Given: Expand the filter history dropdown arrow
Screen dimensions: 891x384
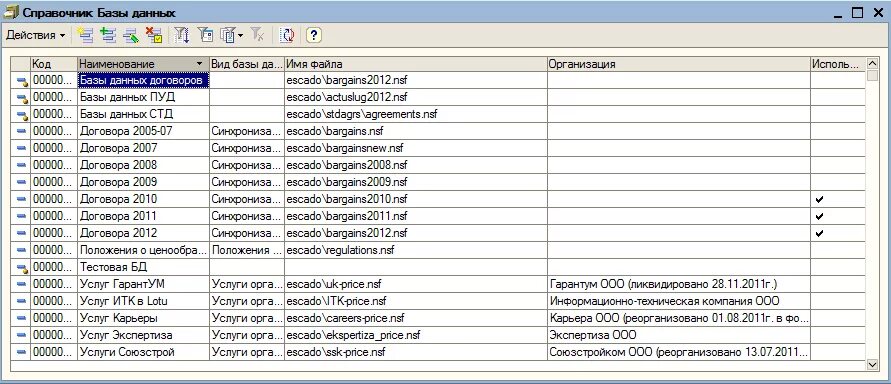Looking at the screenshot, I should 241,35.
